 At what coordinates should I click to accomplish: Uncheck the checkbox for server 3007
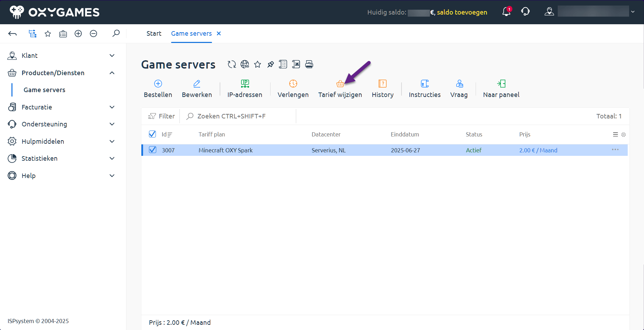[152, 150]
